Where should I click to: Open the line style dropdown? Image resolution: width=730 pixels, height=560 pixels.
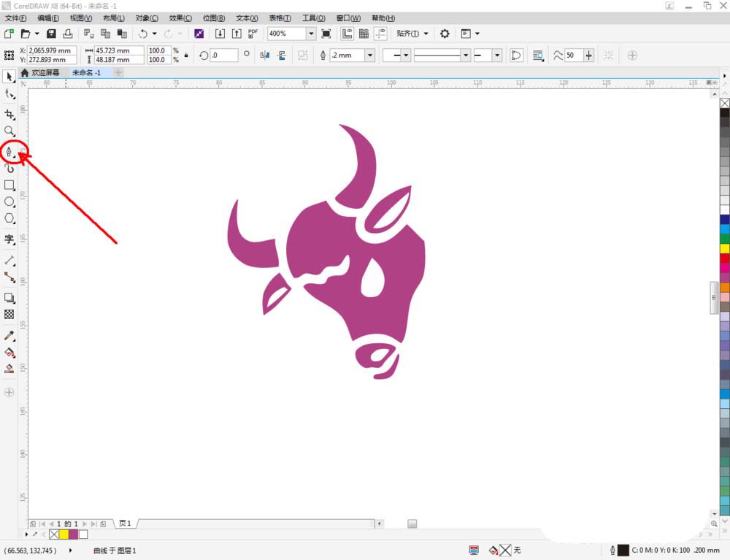click(465, 55)
